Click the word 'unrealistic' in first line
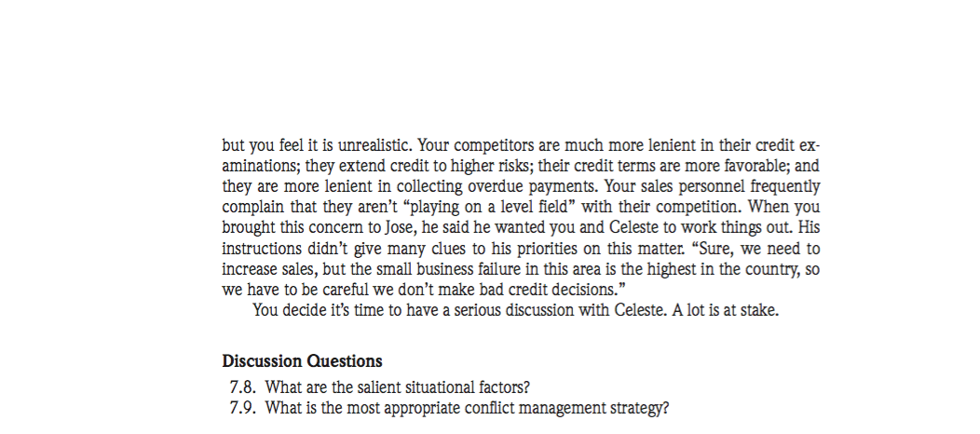Image resolution: width=980 pixels, height=434 pixels. coord(375,145)
